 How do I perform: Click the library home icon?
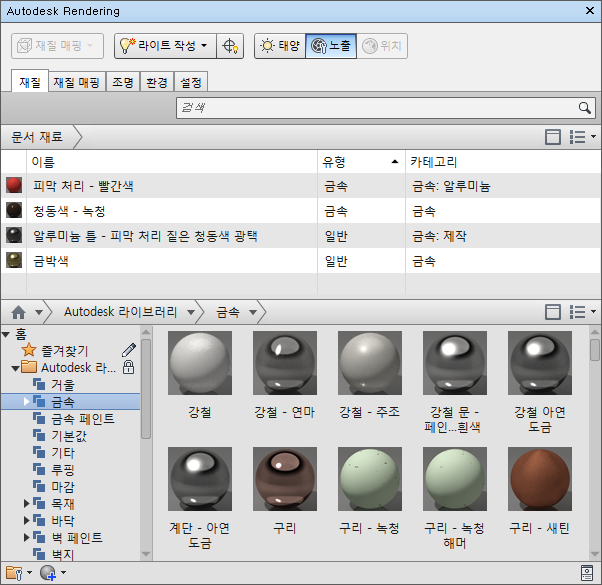point(18,312)
